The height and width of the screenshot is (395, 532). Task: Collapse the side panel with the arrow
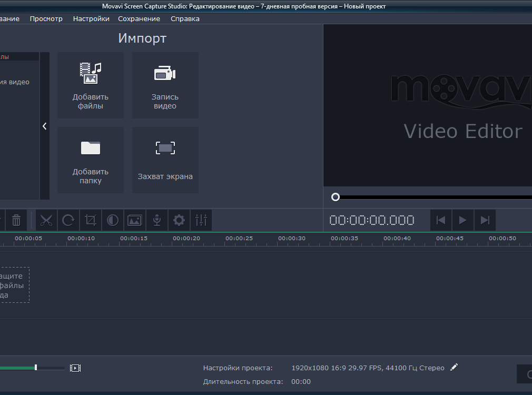pos(45,126)
